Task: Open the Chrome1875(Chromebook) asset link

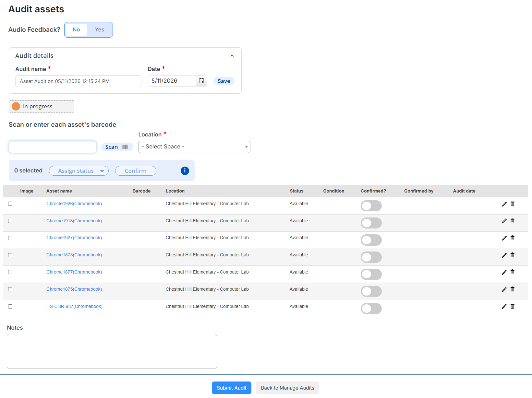Action: 74,289
